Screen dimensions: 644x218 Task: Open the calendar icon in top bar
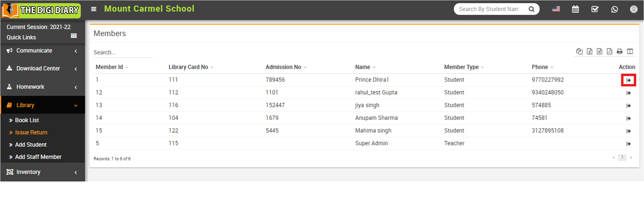pyautogui.click(x=575, y=9)
